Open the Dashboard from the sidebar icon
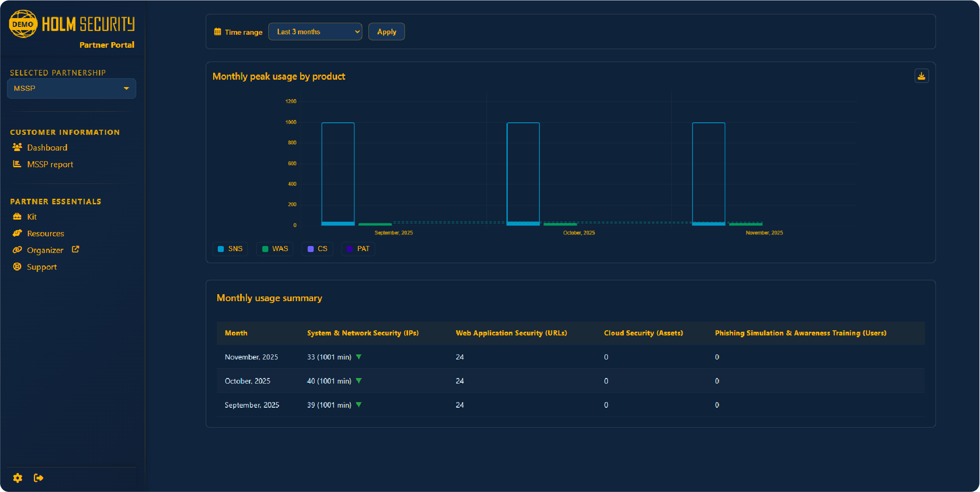The height and width of the screenshot is (492, 980). [x=17, y=147]
